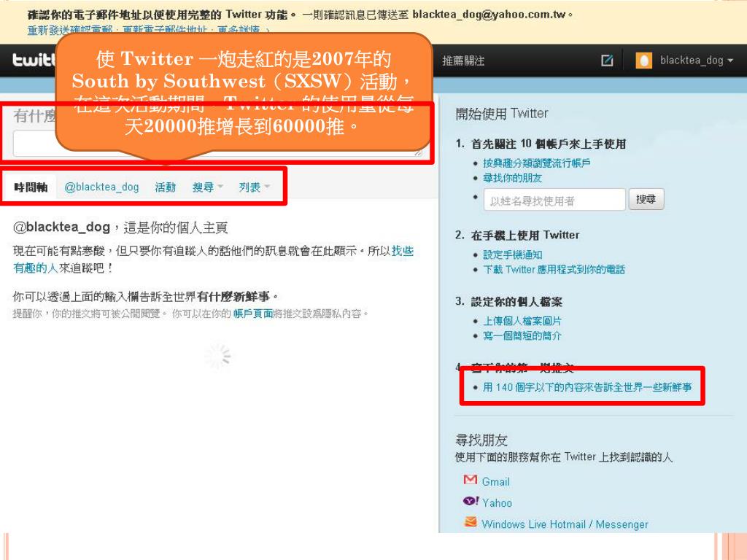Click 下載 Twitter 應用程式到你的電話 link
This screenshot has width=747, height=560.
[554, 270]
